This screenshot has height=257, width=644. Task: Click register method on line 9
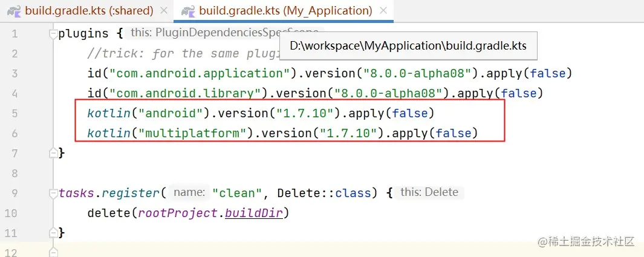pos(130,193)
